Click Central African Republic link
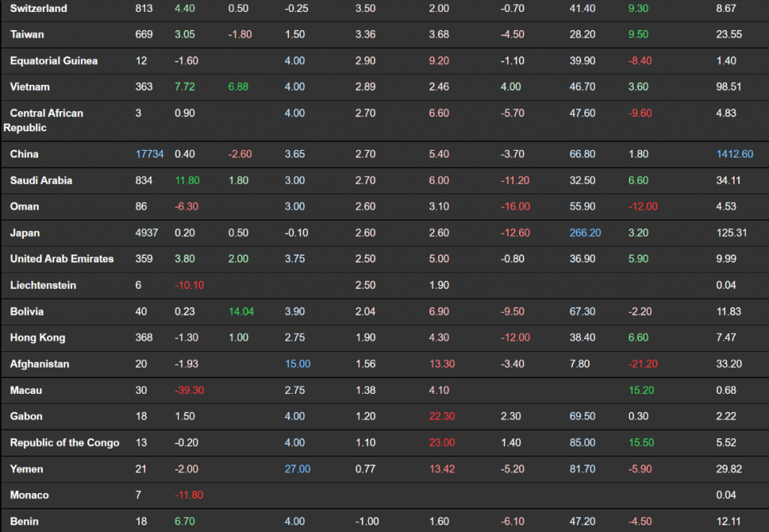 tap(46, 113)
